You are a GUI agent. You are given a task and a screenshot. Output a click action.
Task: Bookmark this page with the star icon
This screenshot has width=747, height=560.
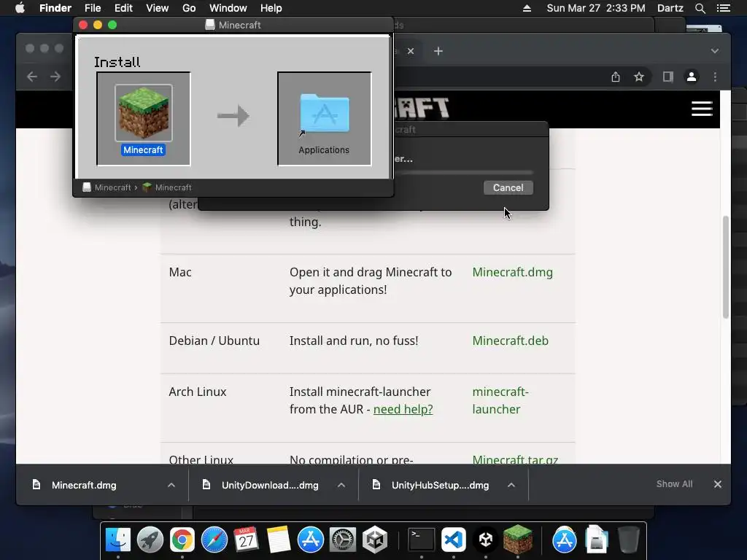pos(639,77)
